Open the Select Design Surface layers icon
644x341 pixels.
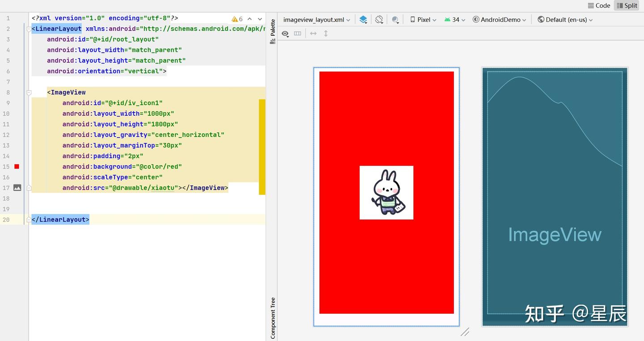click(x=363, y=20)
